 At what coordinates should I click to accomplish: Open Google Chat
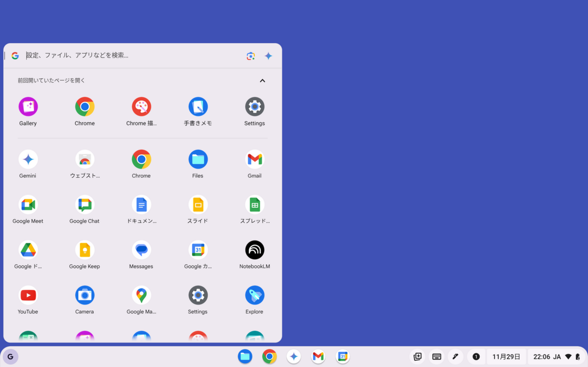(85, 205)
